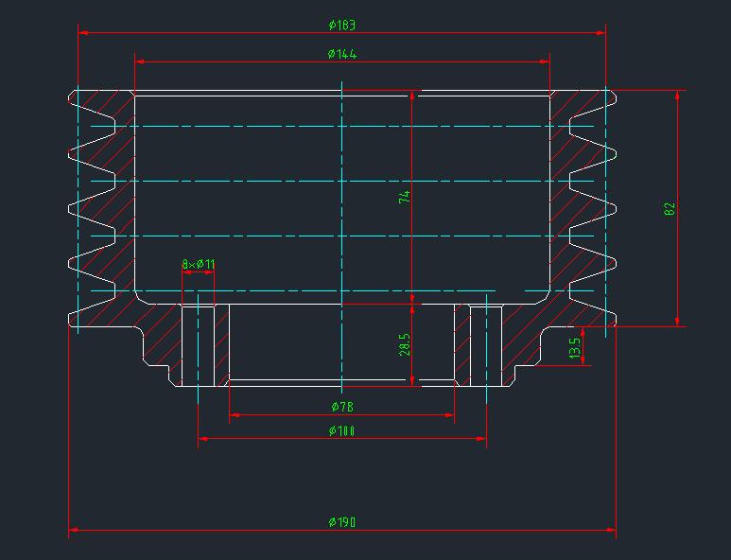The image size is (731, 560).
Task: Pick the 82 height dimension text
Action: pos(670,209)
